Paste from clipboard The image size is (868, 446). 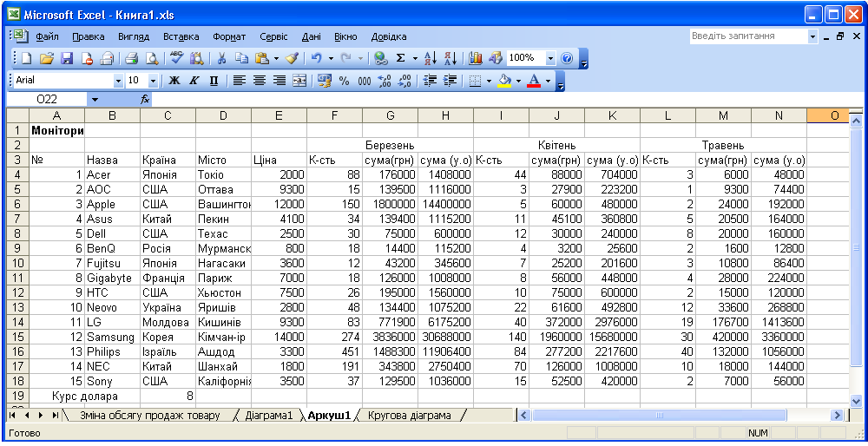262,58
